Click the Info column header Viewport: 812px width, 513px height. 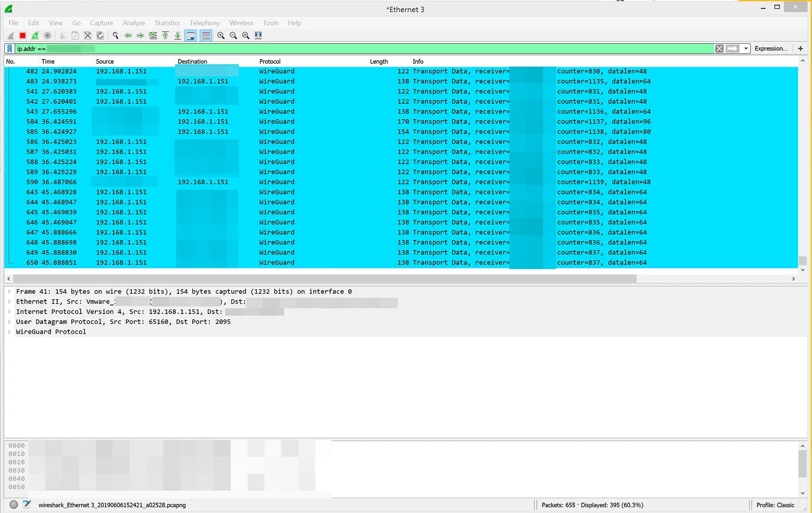604,62
